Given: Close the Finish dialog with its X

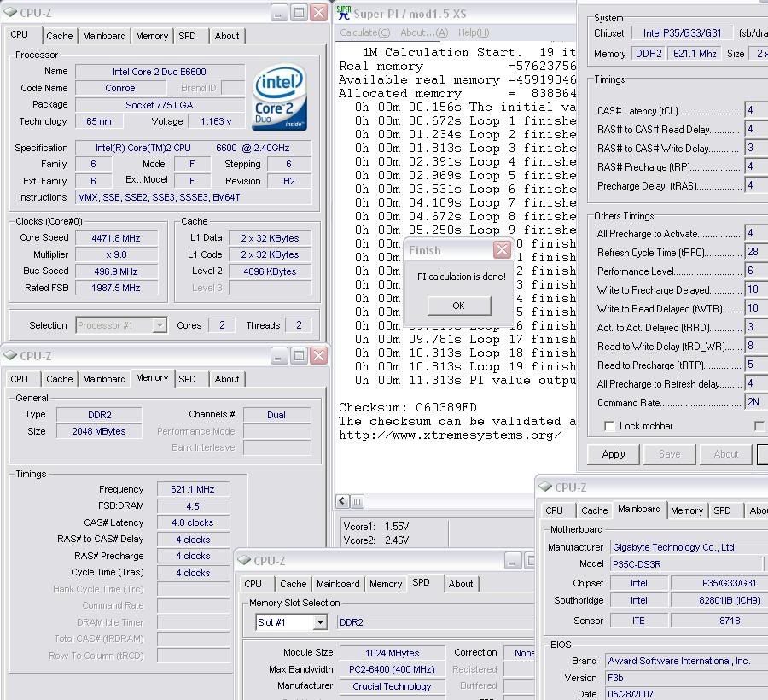Looking at the screenshot, I should (502, 250).
